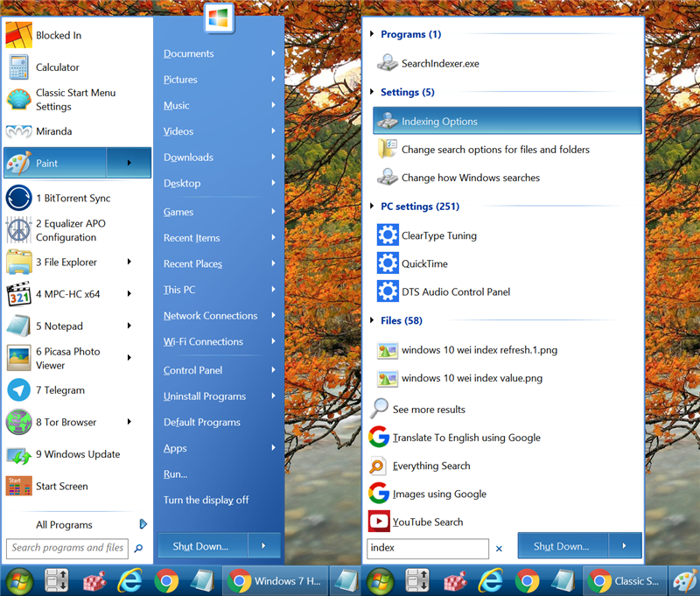
Task: Click See more results link
Action: [429, 410]
